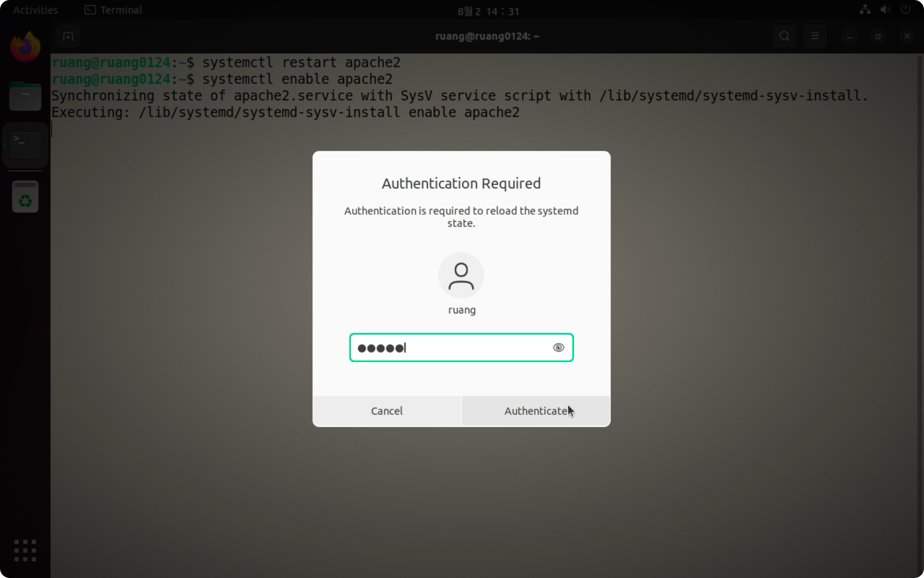
Task: Open Terminal hamburger menu
Action: coord(815,36)
